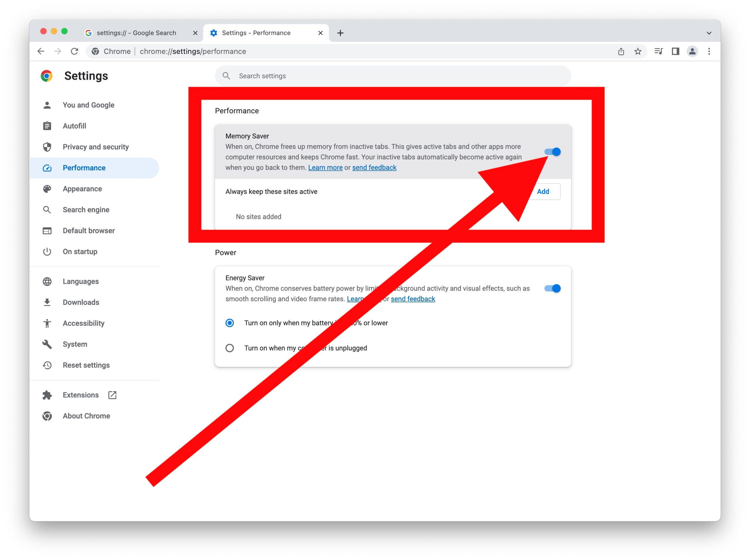The image size is (750, 560).
Task: Click the About Chrome logo icon
Action: coord(47,416)
